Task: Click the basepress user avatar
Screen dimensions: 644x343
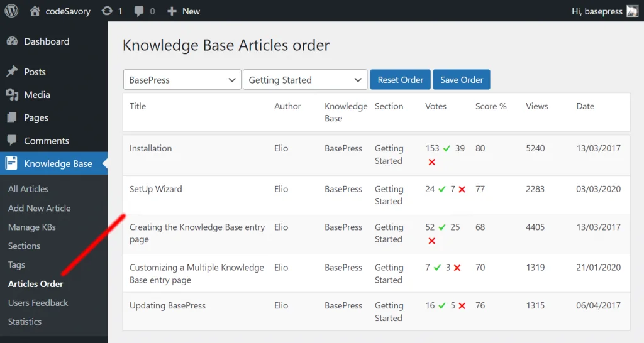Action: [633, 11]
